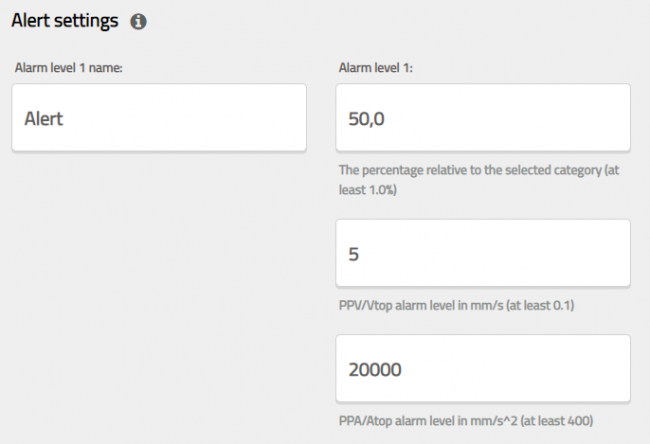Focus the Alarm level 1 name field
This screenshot has height=444, width=650.
click(159, 118)
